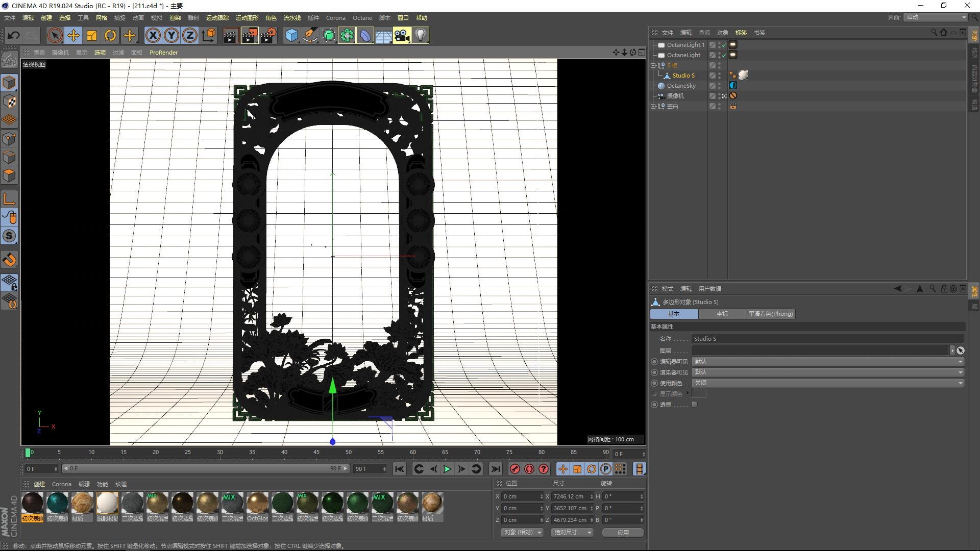
Task: Switch to the Phong smoothing tab
Action: [x=771, y=314]
